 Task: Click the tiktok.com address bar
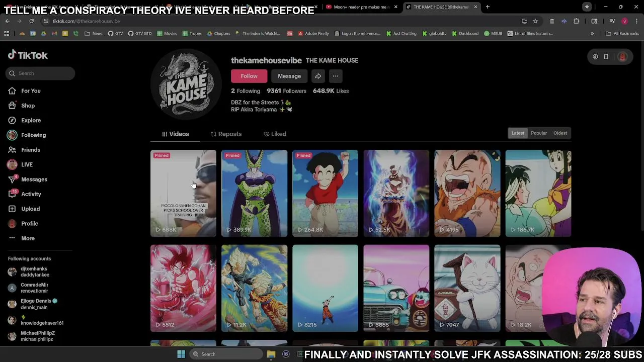click(x=282, y=21)
